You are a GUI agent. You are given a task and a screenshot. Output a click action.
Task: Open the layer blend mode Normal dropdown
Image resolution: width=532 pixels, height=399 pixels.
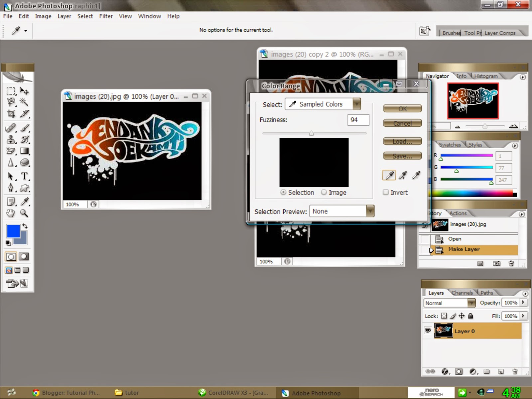450,303
